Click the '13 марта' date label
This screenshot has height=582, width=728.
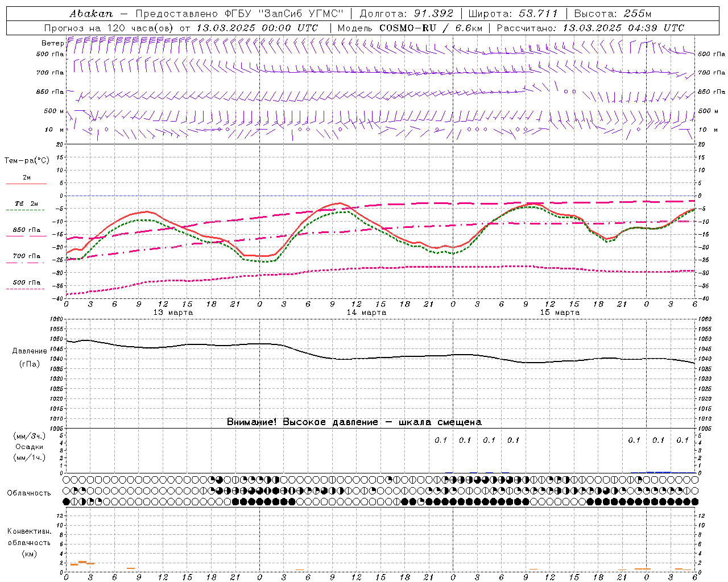click(173, 312)
